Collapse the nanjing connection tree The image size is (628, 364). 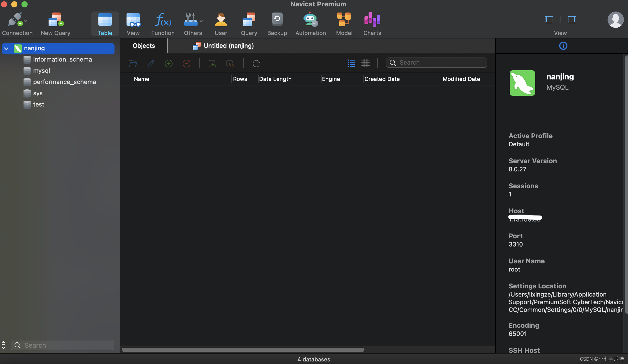pyautogui.click(x=6, y=49)
